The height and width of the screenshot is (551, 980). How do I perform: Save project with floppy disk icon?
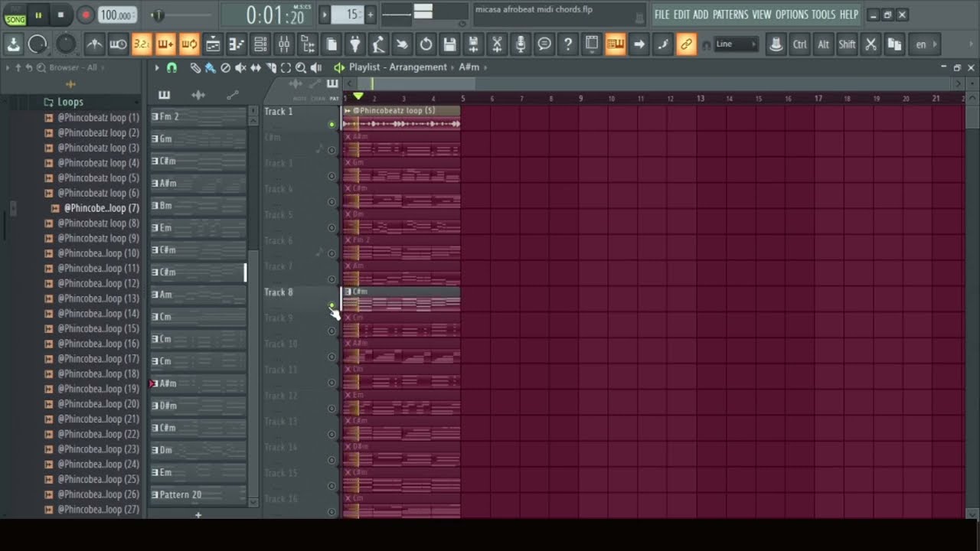449,44
